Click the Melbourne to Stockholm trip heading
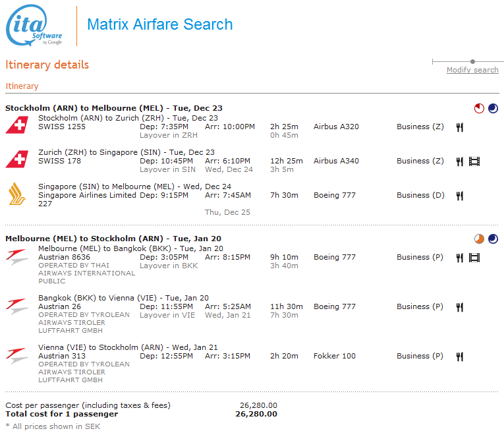The height and width of the screenshot is (431, 504). click(x=113, y=239)
